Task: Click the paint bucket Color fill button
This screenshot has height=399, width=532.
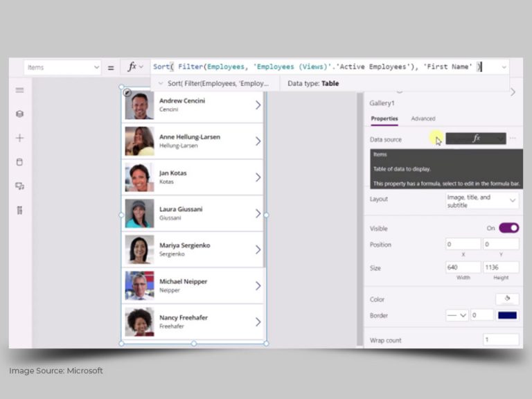Action: click(x=507, y=299)
